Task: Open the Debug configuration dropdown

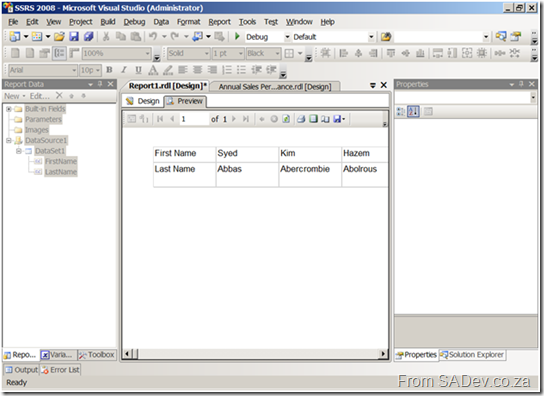Action: 287,36
